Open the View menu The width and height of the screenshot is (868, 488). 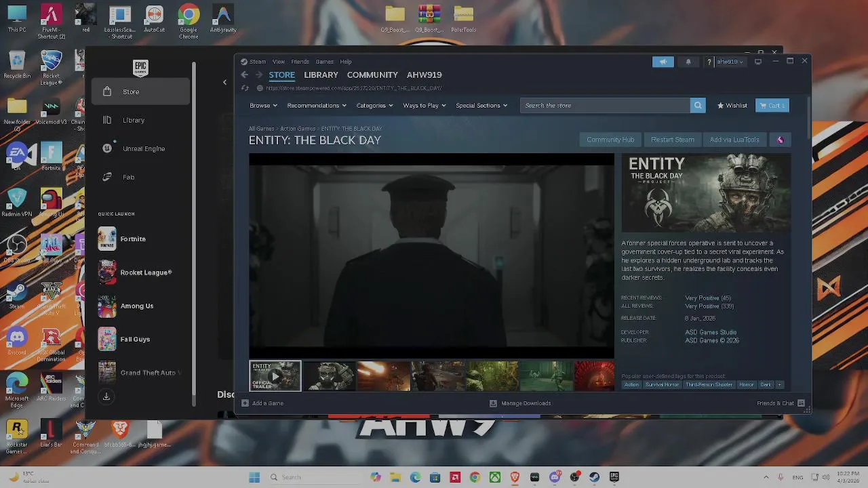279,62
